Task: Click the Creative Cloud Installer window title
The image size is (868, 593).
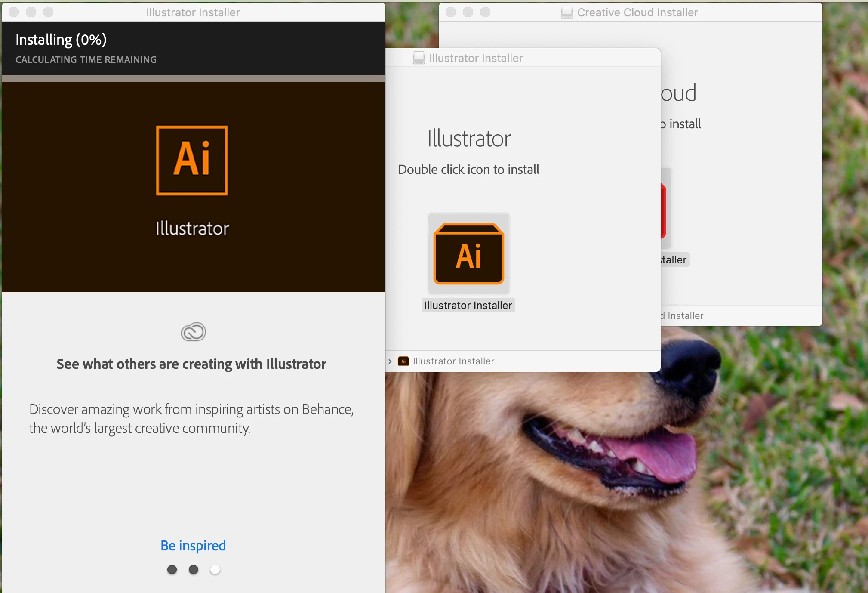Action: tap(637, 12)
